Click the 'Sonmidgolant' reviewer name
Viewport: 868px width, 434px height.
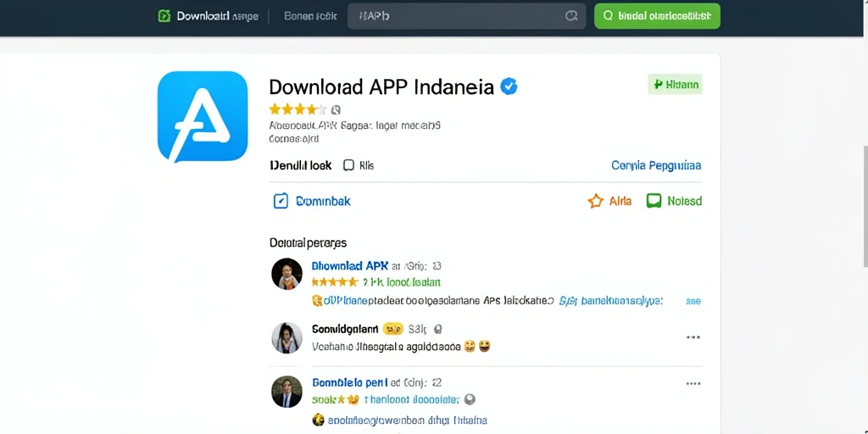[x=345, y=329]
